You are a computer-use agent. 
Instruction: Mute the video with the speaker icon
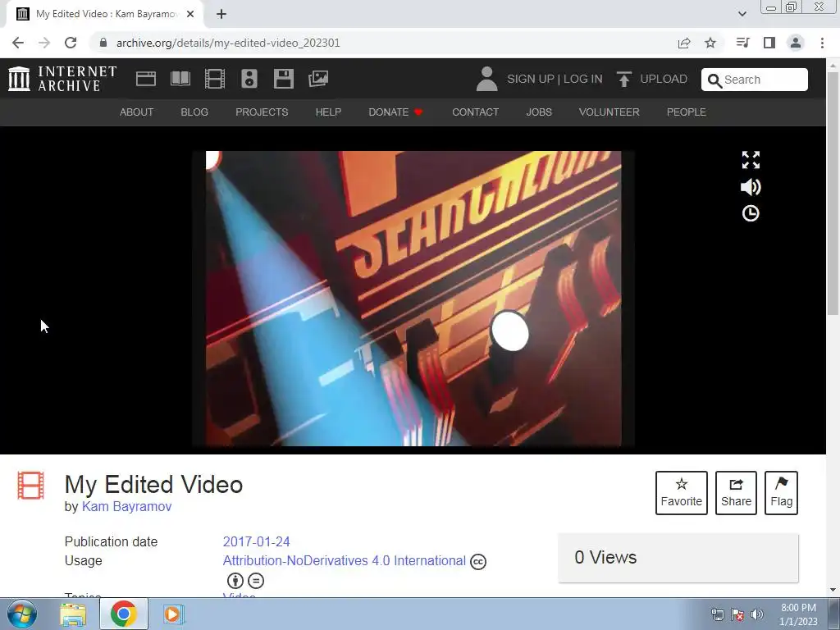[x=751, y=187]
